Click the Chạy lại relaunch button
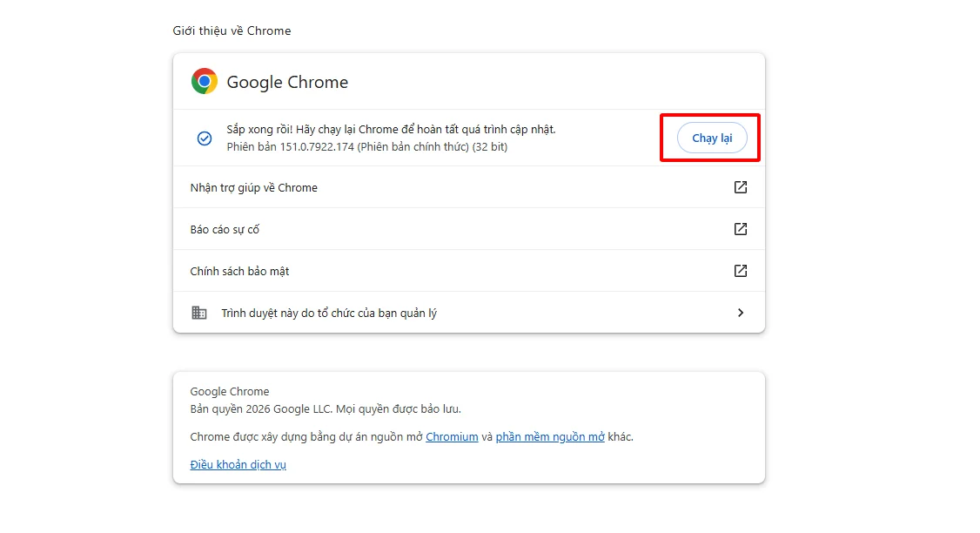 tap(712, 138)
